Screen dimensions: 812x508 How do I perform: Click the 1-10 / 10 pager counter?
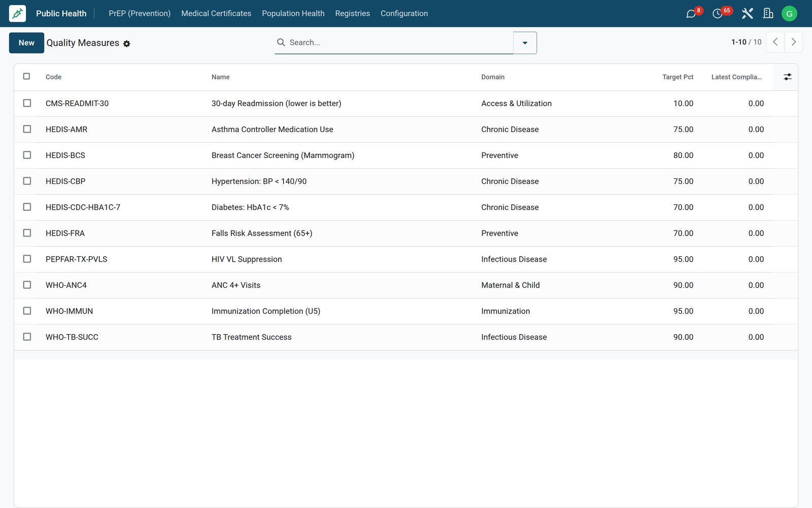pyautogui.click(x=746, y=42)
